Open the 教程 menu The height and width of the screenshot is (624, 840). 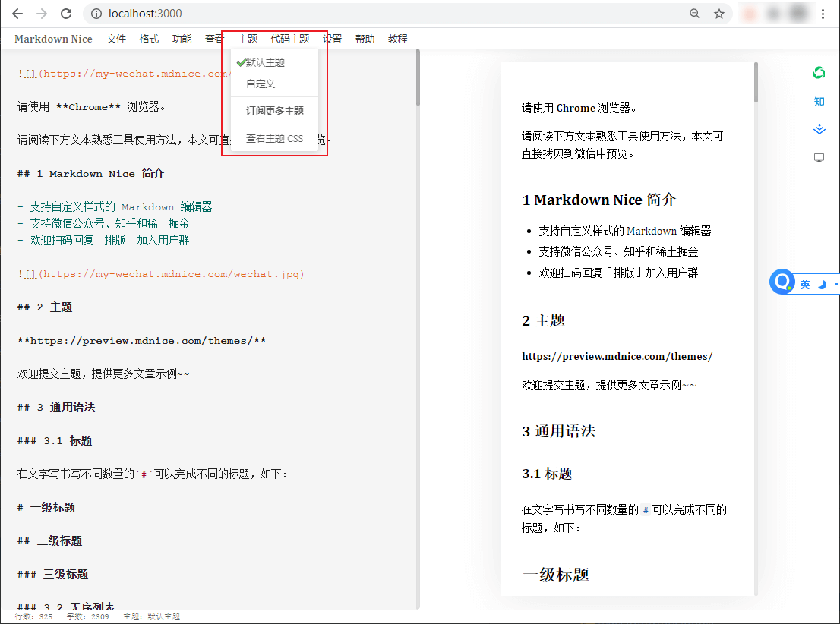pos(397,39)
